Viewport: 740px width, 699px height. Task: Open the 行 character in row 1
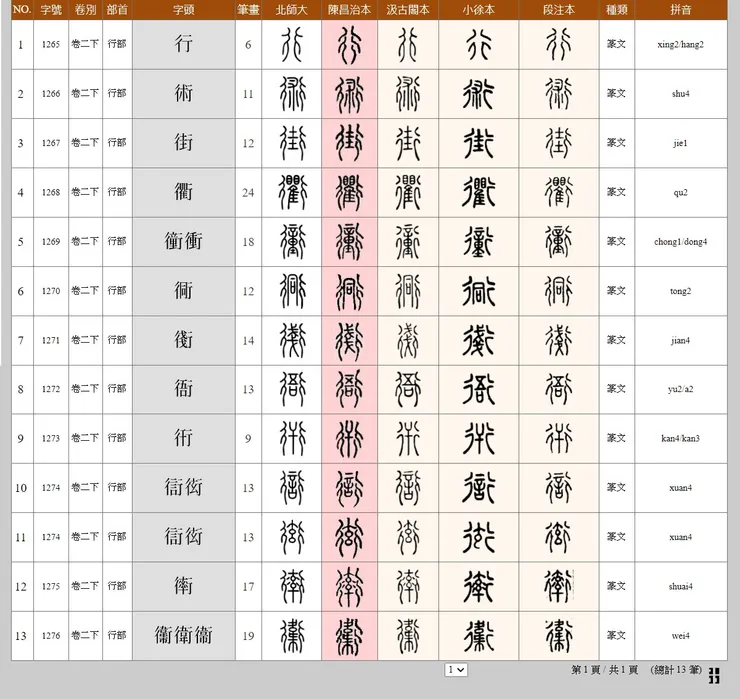coord(184,44)
